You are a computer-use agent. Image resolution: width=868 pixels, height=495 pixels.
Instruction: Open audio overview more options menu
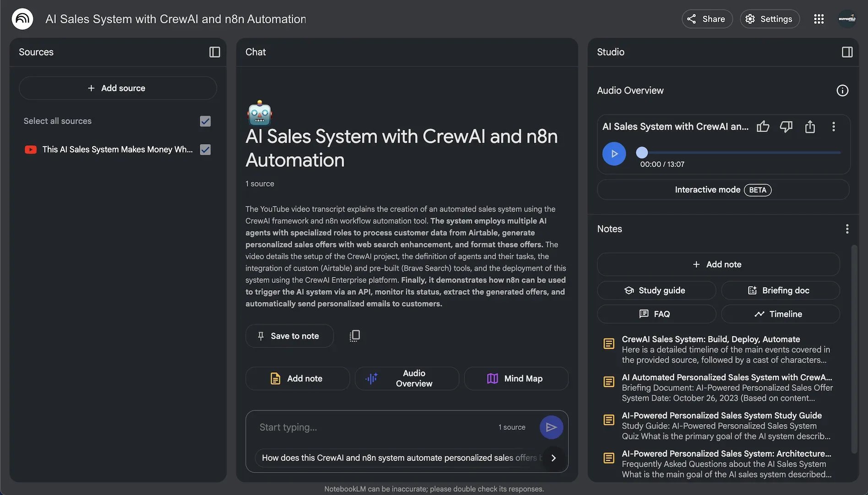(834, 126)
